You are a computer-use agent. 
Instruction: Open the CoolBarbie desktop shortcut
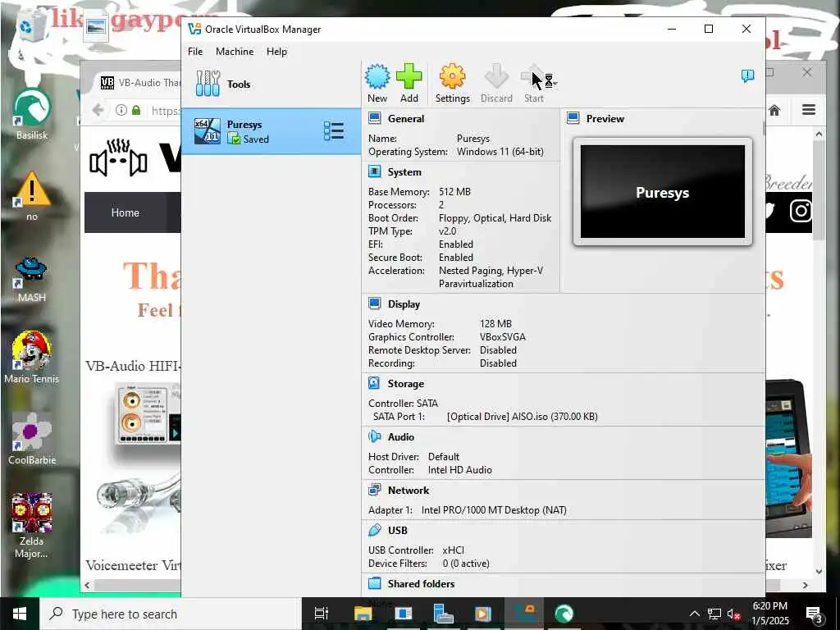pyautogui.click(x=32, y=439)
